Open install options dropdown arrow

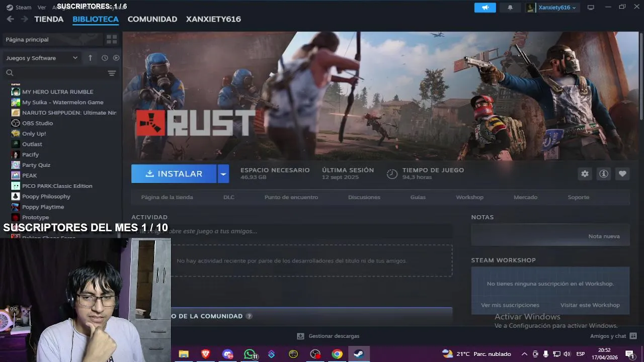[223, 173]
